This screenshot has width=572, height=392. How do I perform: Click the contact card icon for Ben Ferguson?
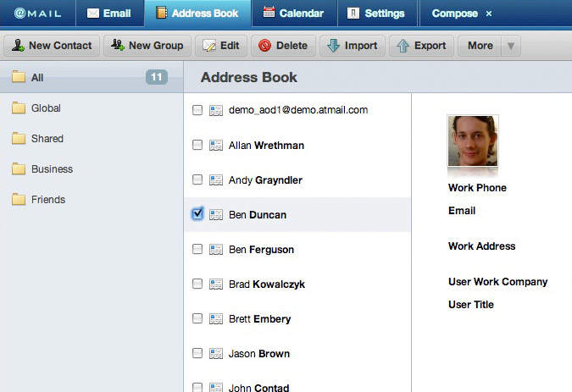(x=216, y=250)
